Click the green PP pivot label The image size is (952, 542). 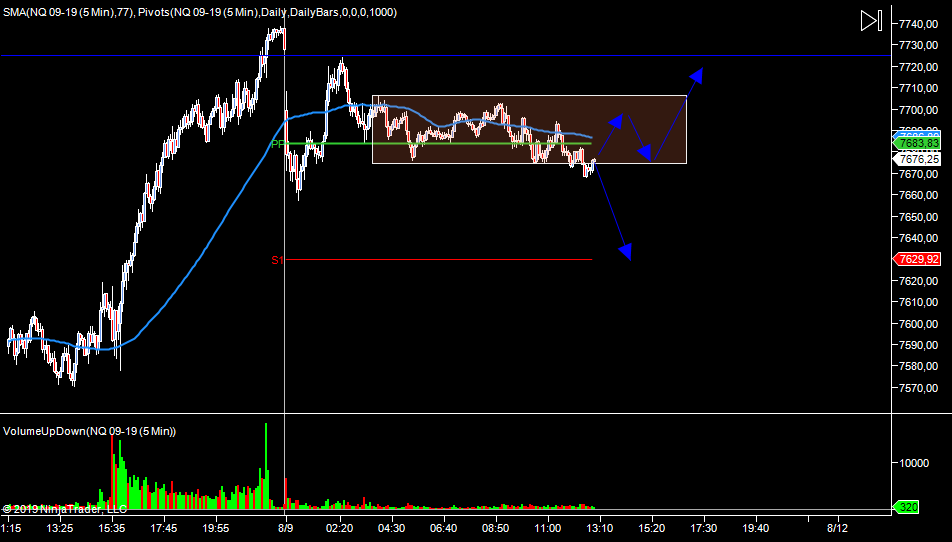[x=277, y=144]
